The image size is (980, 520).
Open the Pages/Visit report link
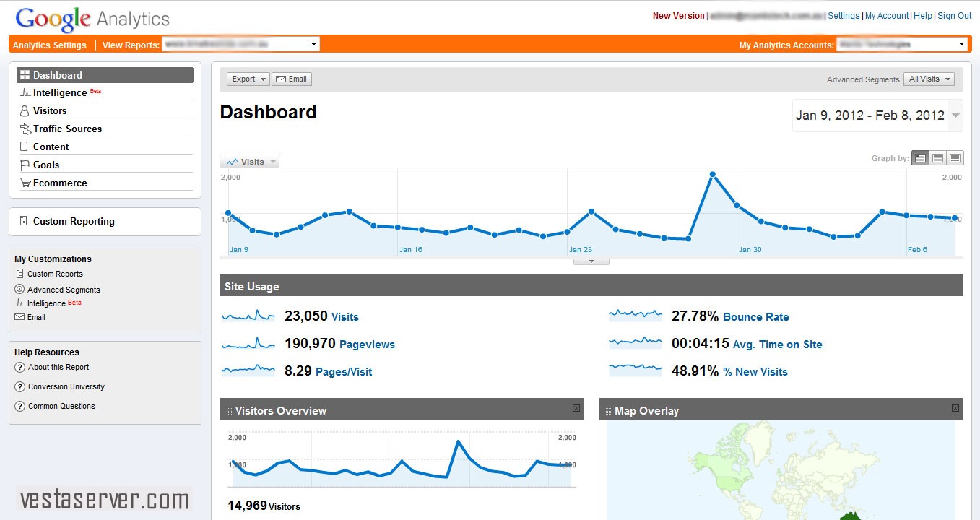tap(344, 372)
